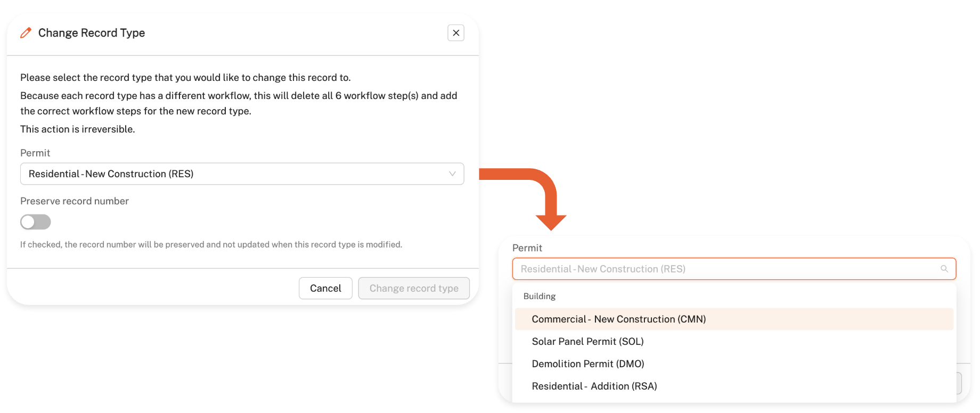Click the Change Record Type title text

(x=92, y=33)
